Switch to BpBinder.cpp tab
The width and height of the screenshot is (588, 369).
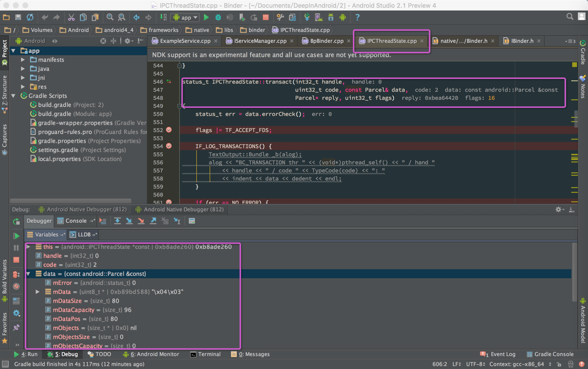tap(326, 41)
